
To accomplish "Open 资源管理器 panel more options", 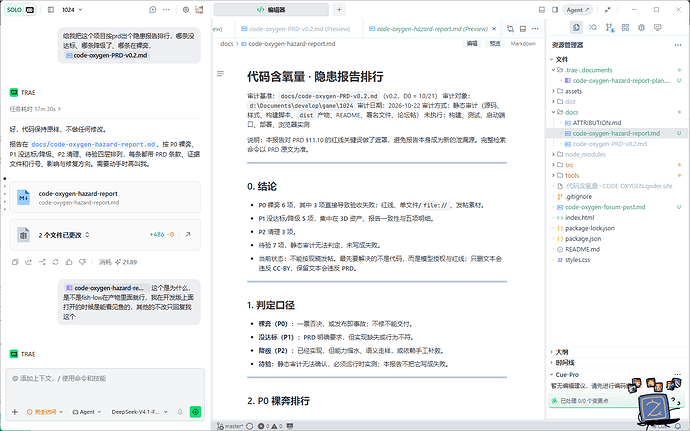I will (x=678, y=45).
